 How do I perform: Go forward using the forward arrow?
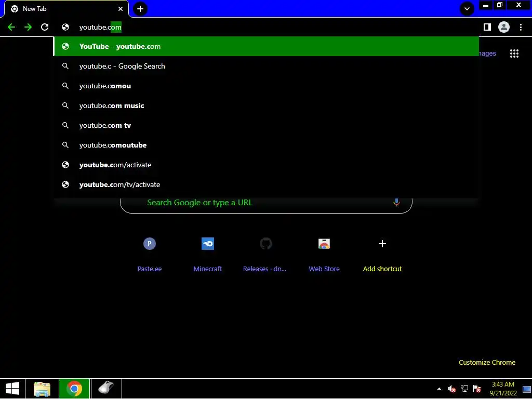28,27
